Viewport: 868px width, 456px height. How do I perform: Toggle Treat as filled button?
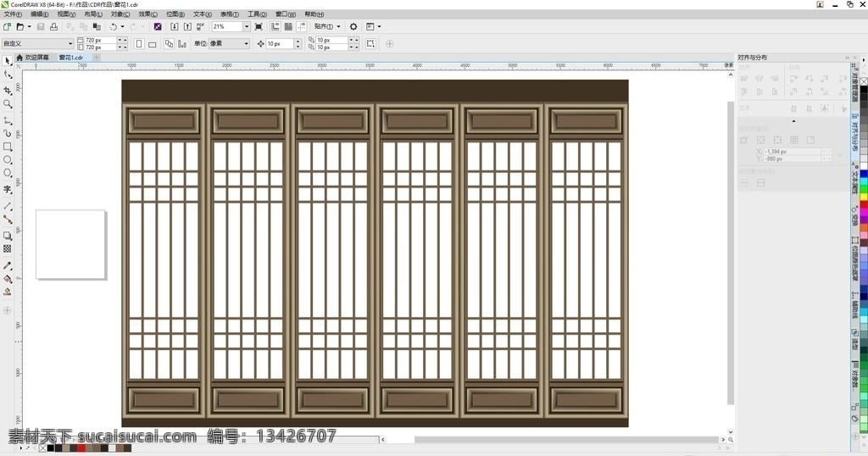(x=370, y=44)
